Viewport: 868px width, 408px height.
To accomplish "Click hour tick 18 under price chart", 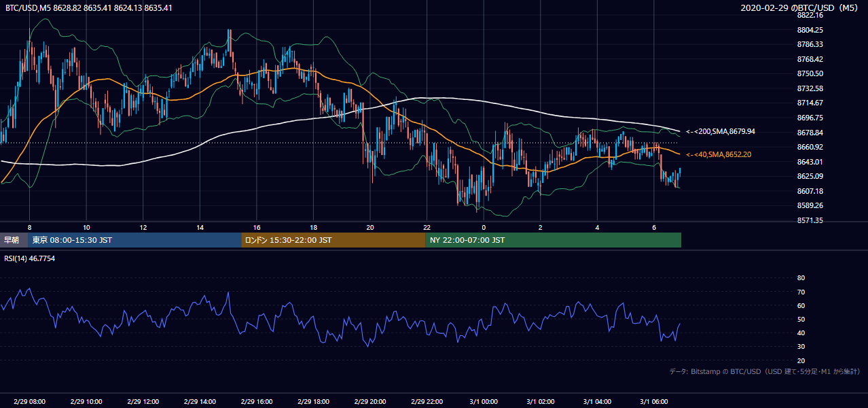I will [313, 227].
